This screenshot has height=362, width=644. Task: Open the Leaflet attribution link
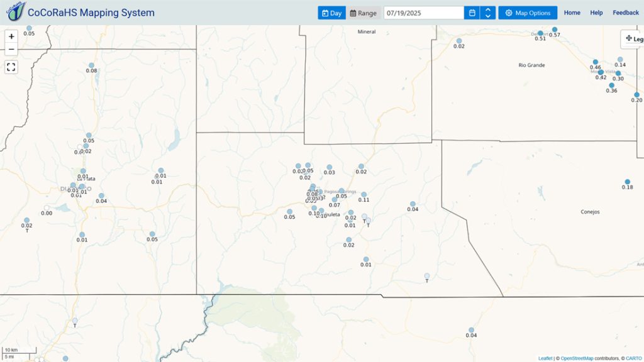[x=545, y=358]
